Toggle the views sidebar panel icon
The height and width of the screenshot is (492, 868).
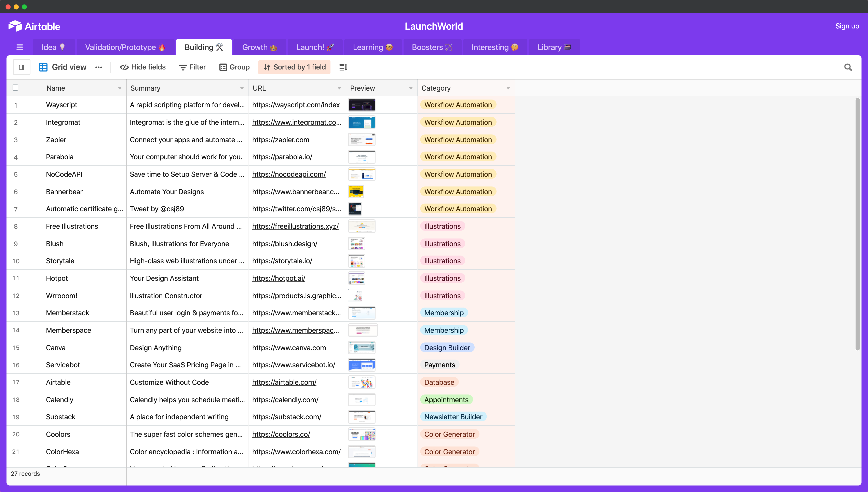[22, 67]
